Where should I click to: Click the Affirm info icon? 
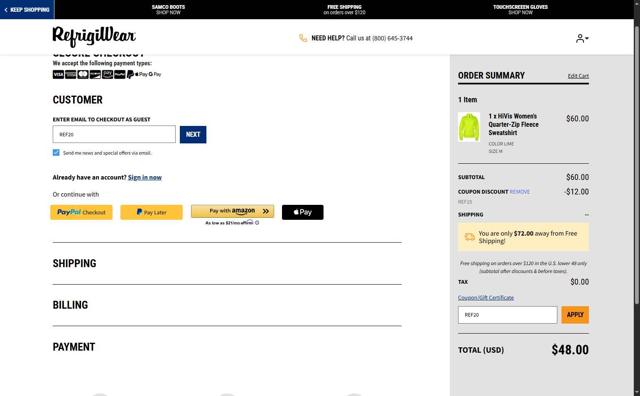257,223
